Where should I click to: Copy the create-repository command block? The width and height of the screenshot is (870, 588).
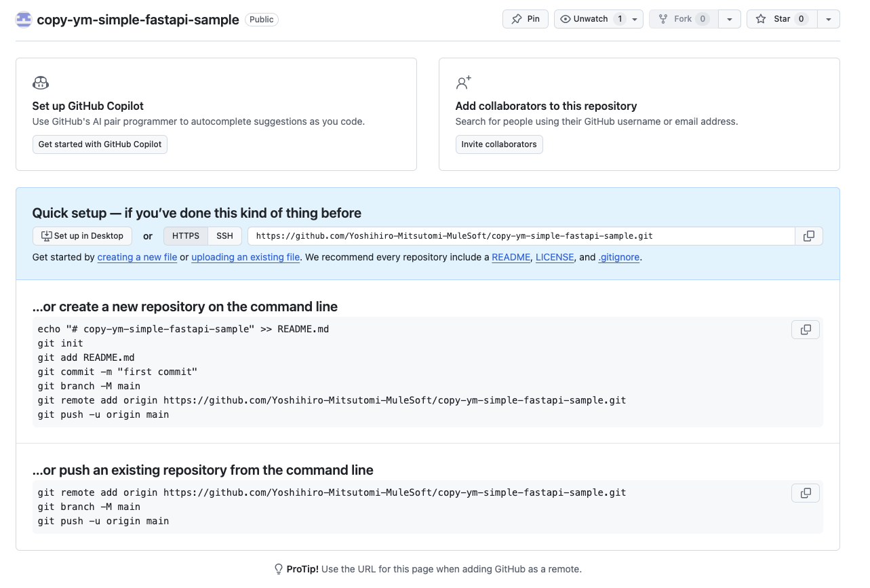tap(805, 329)
